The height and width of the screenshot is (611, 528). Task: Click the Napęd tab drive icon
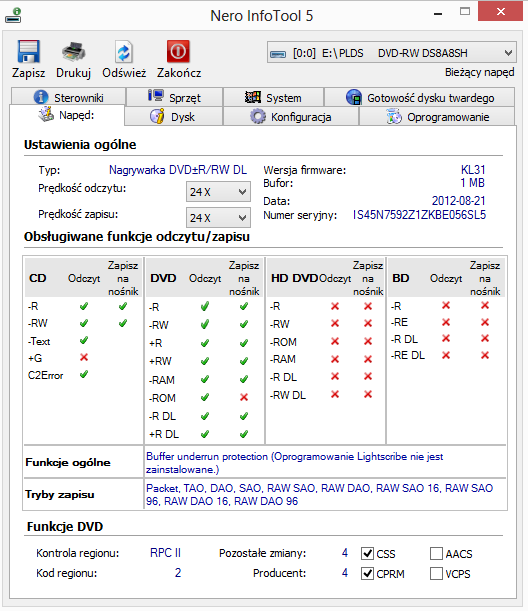46,114
